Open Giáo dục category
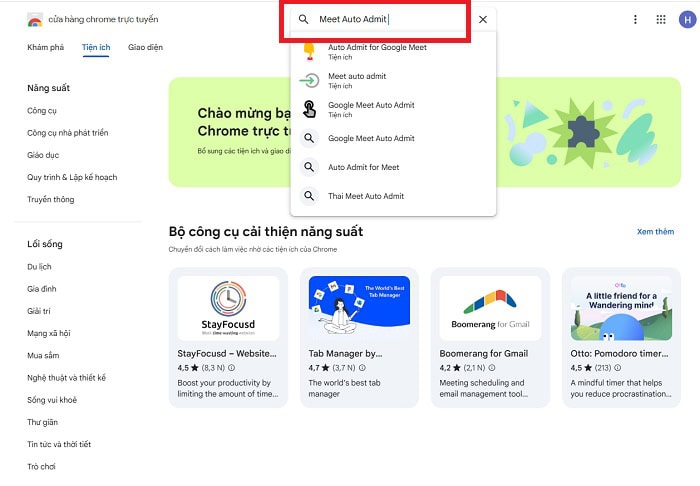The width and height of the screenshot is (700, 486). pyautogui.click(x=43, y=155)
